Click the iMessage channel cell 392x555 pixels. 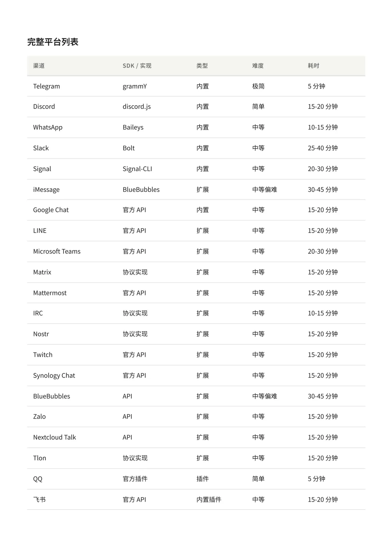(46, 190)
